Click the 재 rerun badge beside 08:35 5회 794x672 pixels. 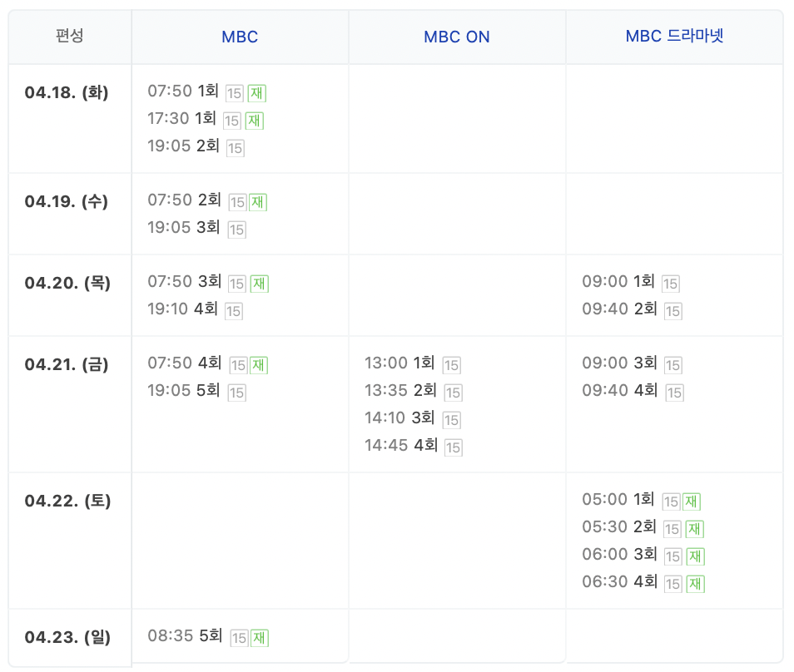260,638
